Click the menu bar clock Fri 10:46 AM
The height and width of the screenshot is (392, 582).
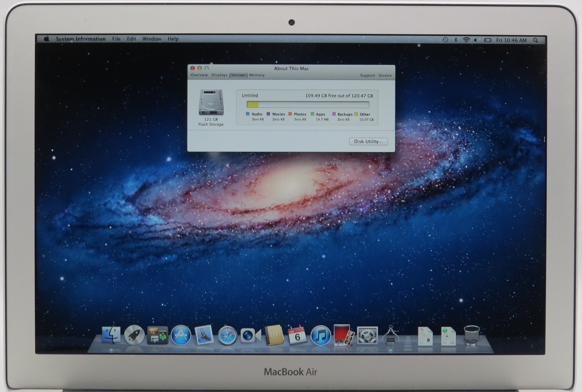click(511, 40)
